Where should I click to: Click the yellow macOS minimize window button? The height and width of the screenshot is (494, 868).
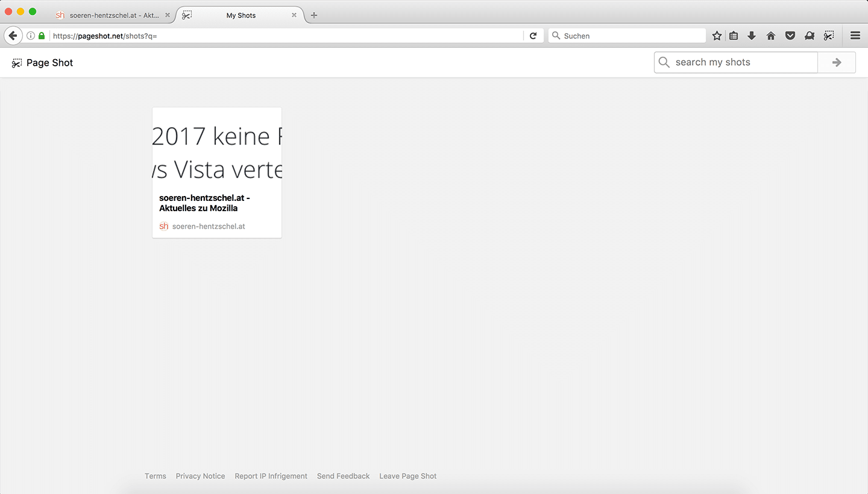tap(20, 11)
